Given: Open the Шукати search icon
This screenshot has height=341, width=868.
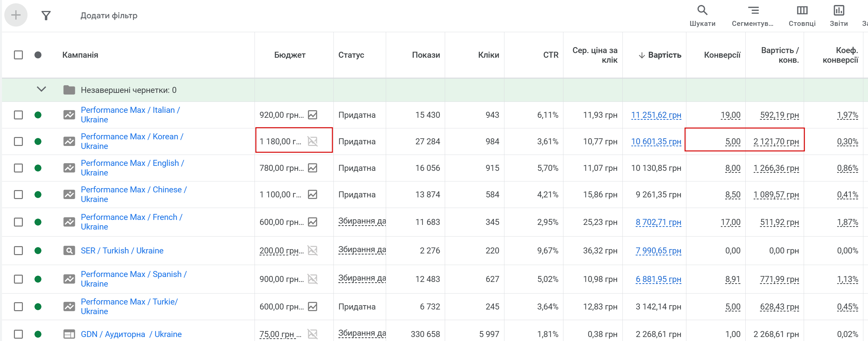Looking at the screenshot, I should 702,11.
